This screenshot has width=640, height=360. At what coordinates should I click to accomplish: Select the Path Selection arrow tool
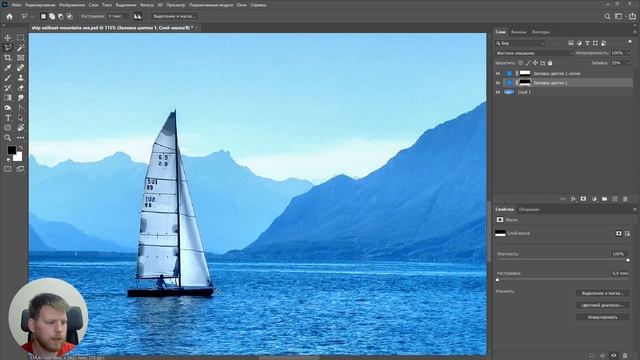pos(20,118)
